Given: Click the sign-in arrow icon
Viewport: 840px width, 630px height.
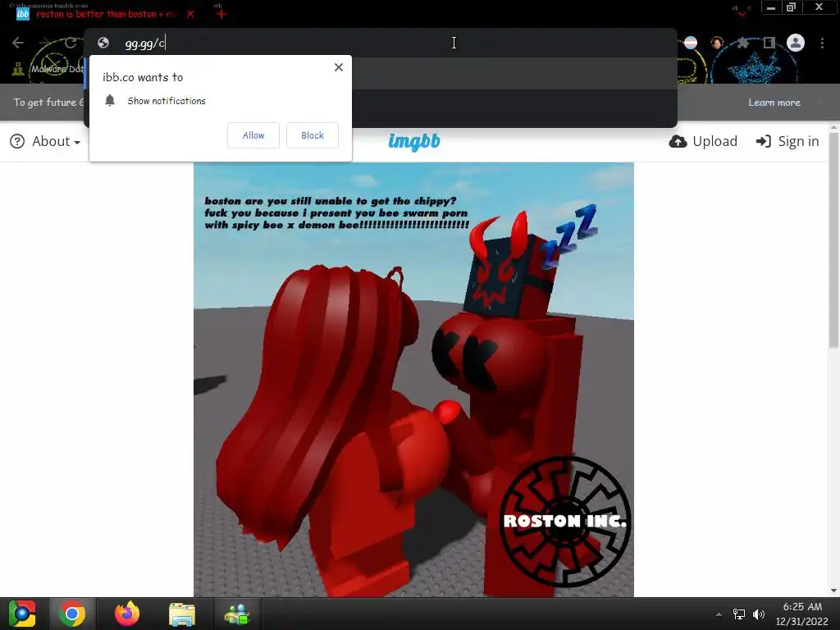Looking at the screenshot, I should click(x=764, y=141).
